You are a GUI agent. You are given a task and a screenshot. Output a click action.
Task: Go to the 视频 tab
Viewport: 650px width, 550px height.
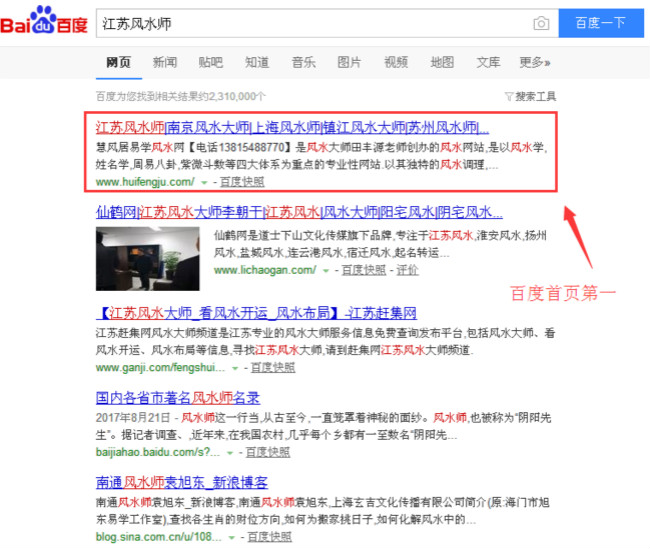pyautogui.click(x=396, y=62)
